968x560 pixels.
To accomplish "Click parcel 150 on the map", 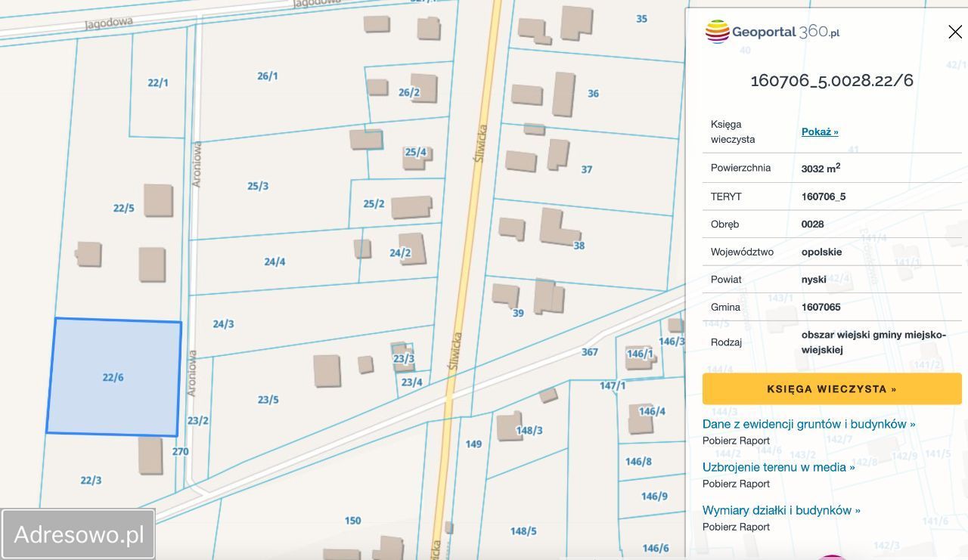I will [352, 520].
